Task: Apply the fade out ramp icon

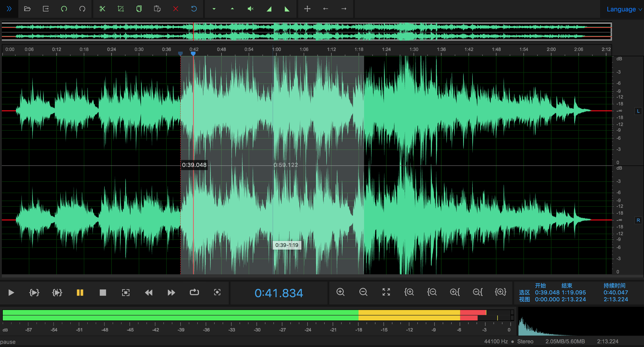Action: [x=287, y=9]
